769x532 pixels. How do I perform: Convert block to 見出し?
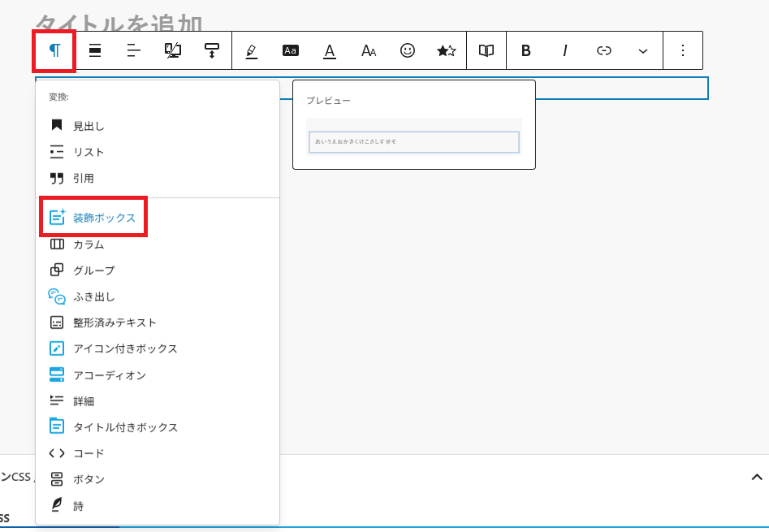(x=89, y=126)
